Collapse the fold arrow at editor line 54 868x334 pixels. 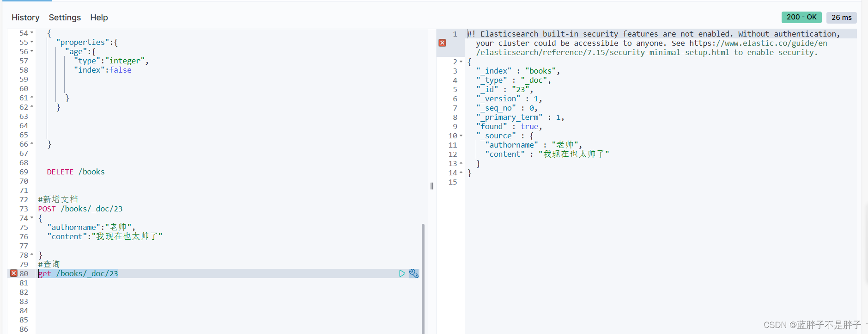pyautogui.click(x=32, y=33)
